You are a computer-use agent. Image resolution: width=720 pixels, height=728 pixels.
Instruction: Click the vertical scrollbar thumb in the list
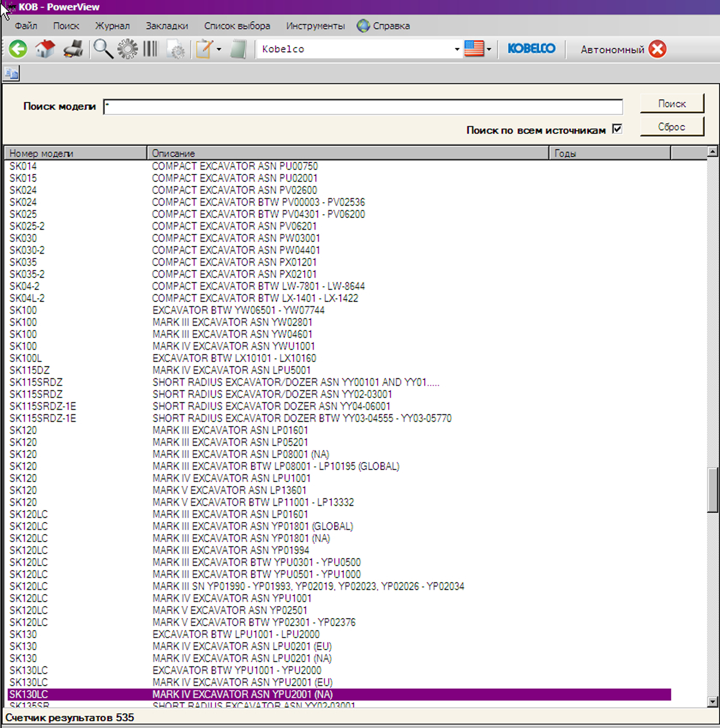(x=713, y=490)
